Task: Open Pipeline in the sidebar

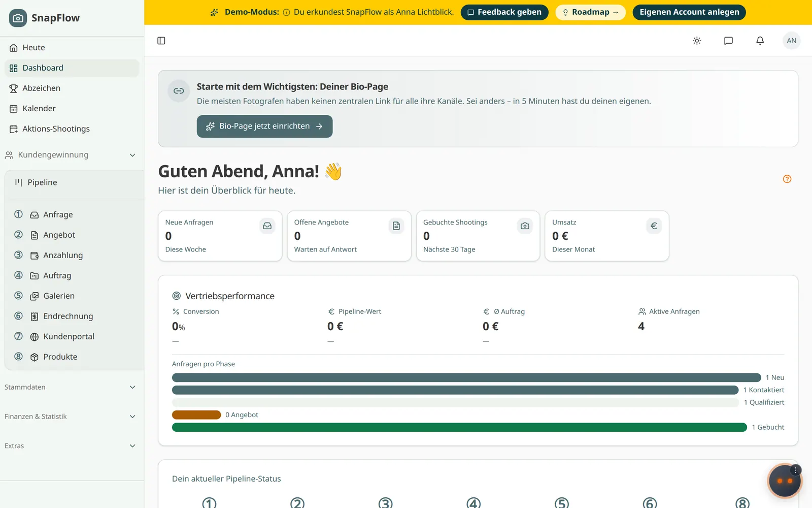Action: pos(75,182)
